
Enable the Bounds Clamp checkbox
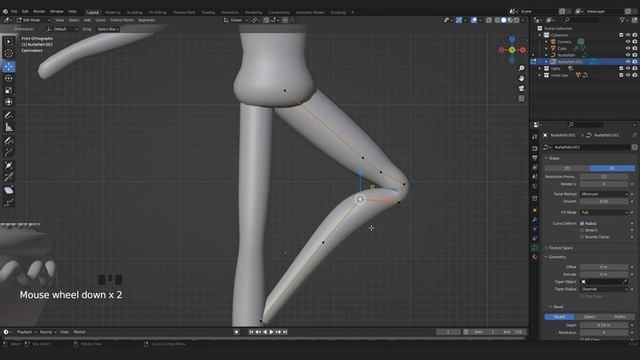(582, 237)
